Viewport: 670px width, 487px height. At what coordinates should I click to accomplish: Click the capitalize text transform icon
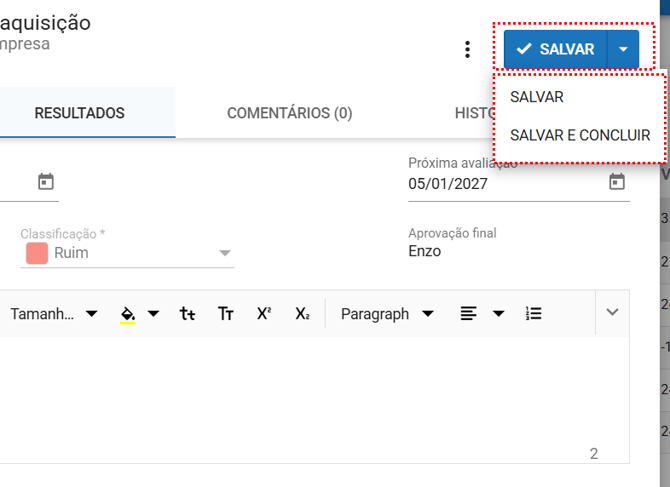pos(226,314)
